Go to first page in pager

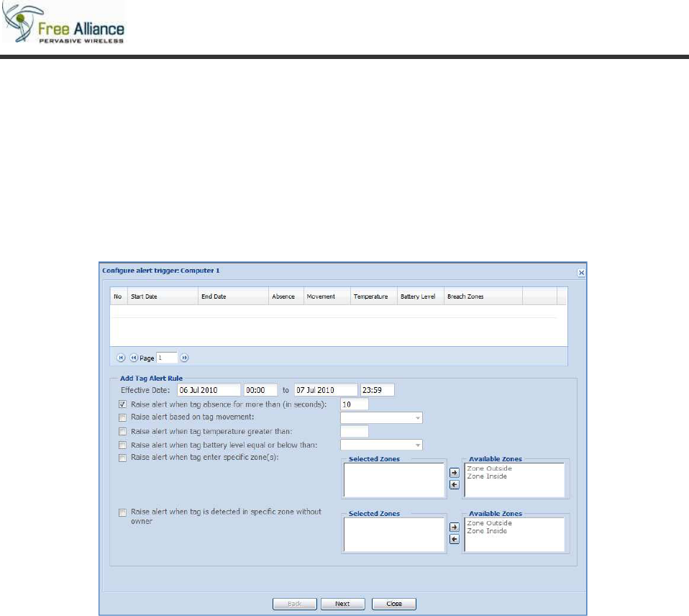coord(121,358)
